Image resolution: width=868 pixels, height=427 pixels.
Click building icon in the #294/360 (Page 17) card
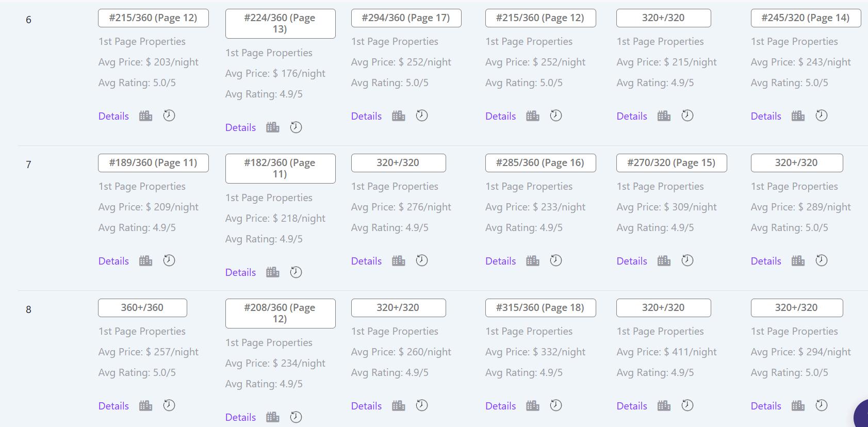pyautogui.click(x=399, y=116)
